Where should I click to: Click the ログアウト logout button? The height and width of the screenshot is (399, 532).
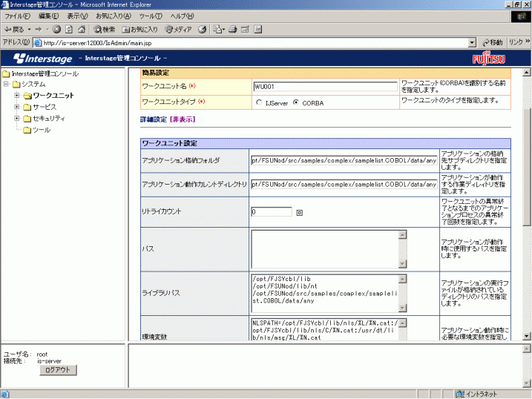click(x=58, y=370)
